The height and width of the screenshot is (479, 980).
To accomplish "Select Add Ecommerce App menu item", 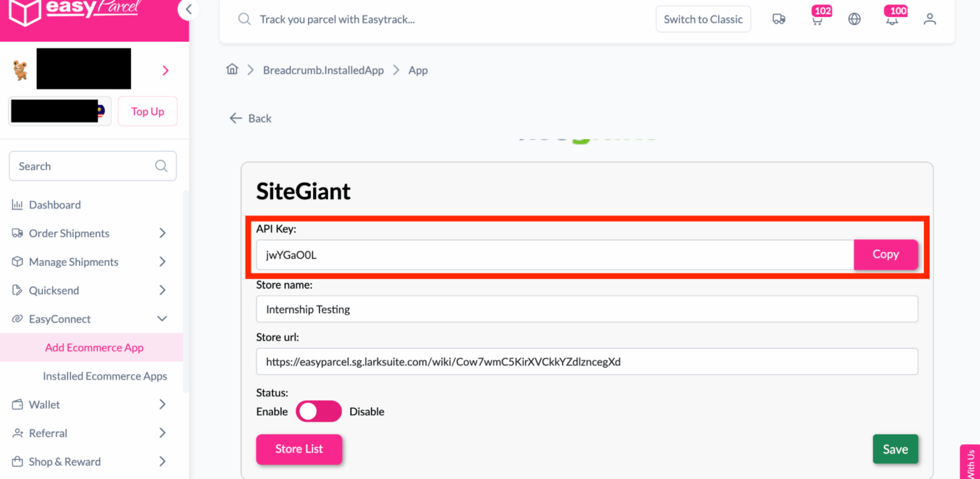I will pos(94,348).
